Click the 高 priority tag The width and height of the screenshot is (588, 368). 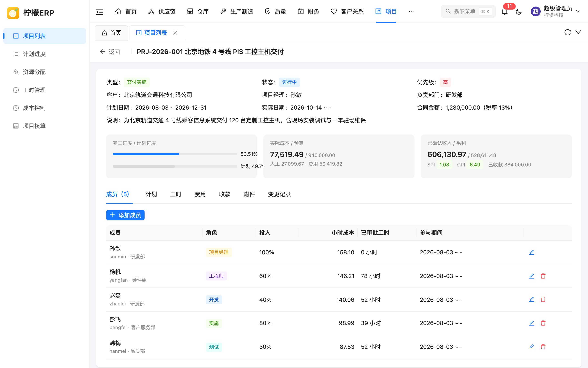pos(445,82)
